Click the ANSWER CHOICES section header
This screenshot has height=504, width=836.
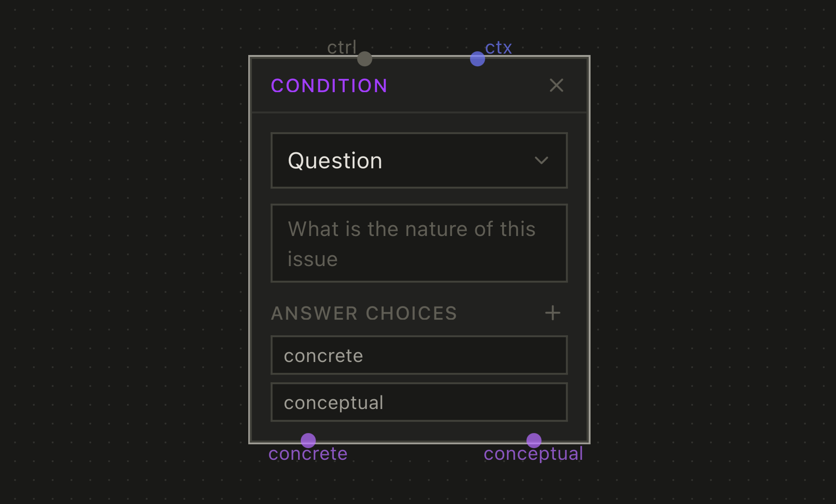coord(364,313)
